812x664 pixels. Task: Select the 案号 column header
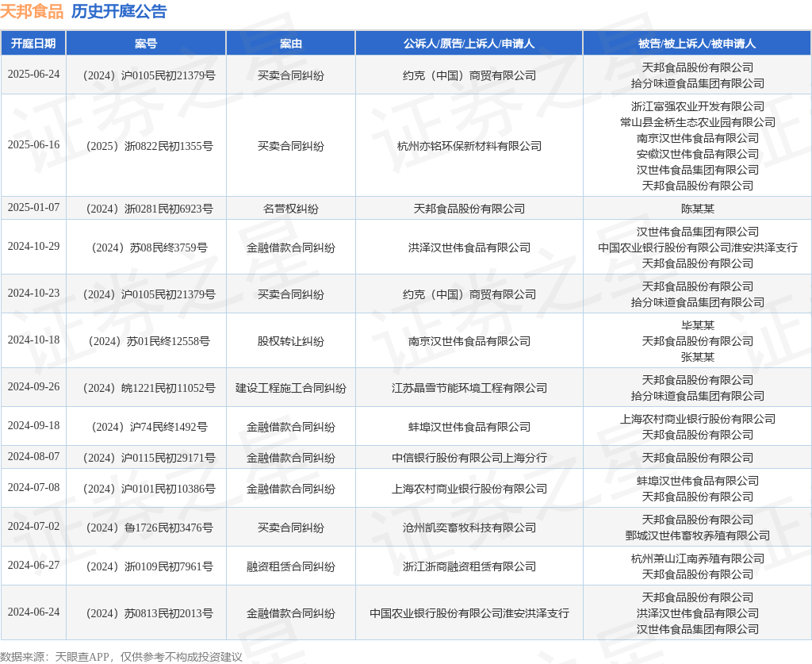[146, 44]
